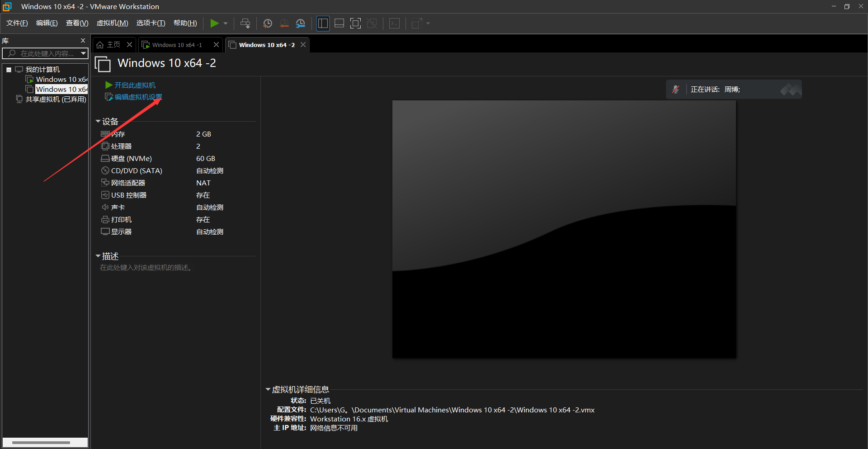Open the 查看(V) menu

click(77, 23)
